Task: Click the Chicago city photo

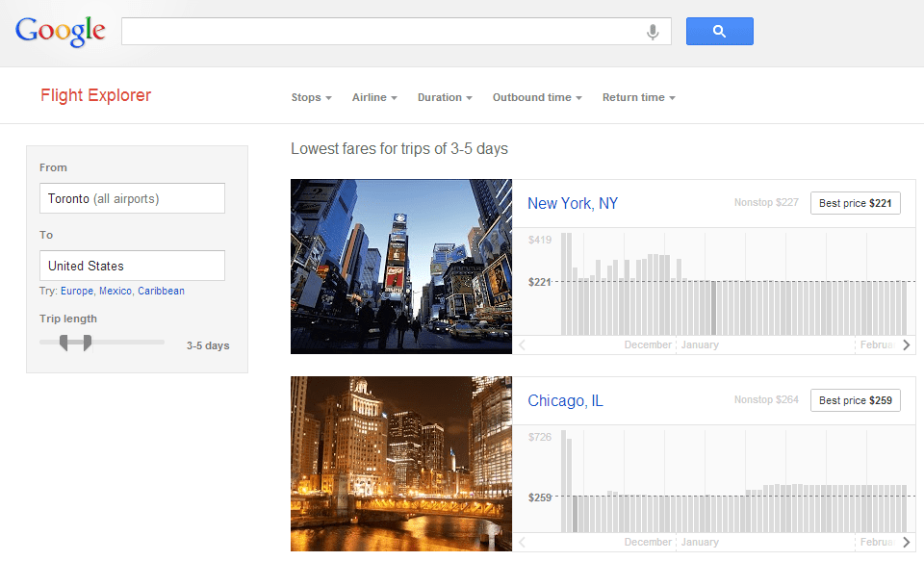Action: click(x=400, y=465)
